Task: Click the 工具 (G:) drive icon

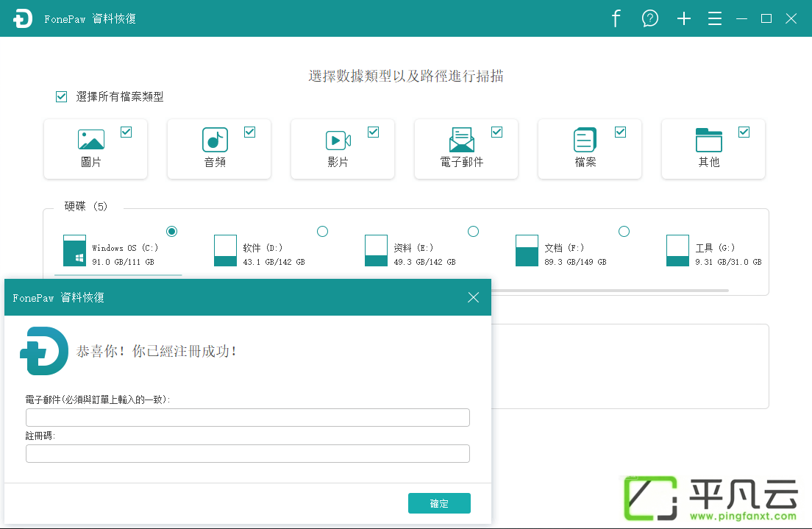Action: click(677, 250)
